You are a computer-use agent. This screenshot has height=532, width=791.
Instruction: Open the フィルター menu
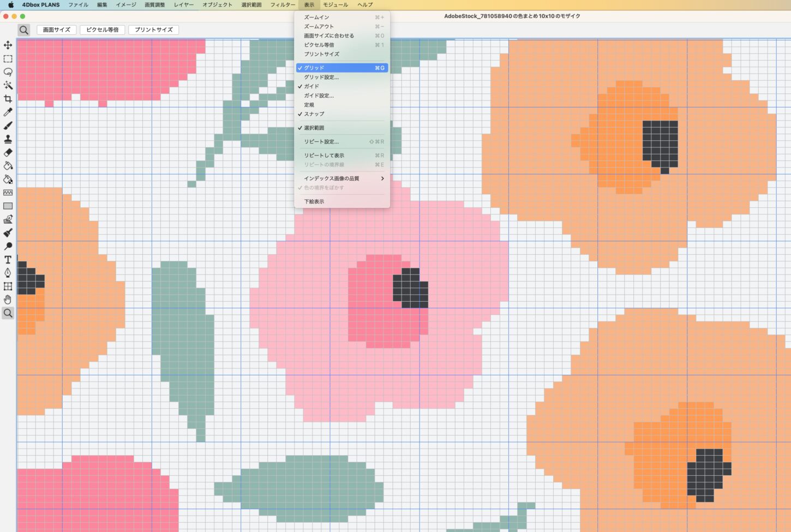point(283,5)
